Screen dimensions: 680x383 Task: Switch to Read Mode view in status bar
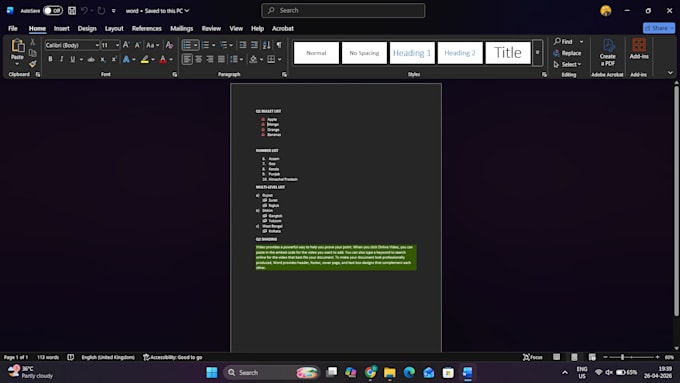click(x=556, y=357)
